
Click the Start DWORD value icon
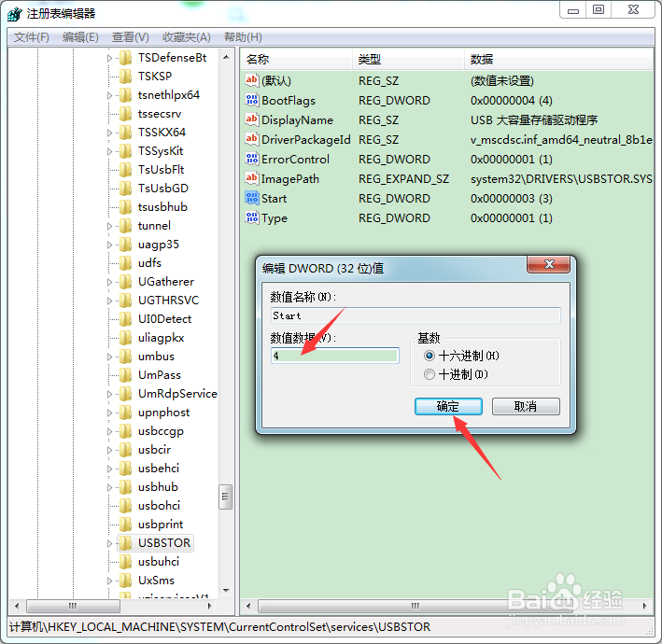click(x=251, y=198)
